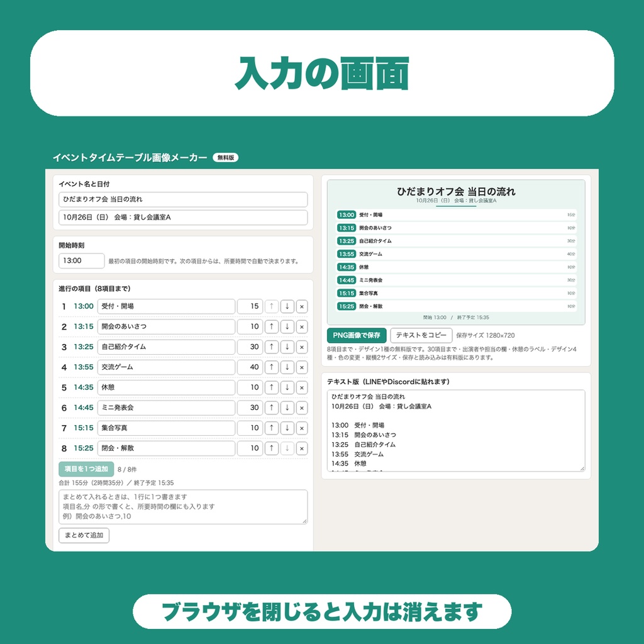Edit duration for 休憩 row
Screen dimensions: 644x644
click(x=250, y=387)
